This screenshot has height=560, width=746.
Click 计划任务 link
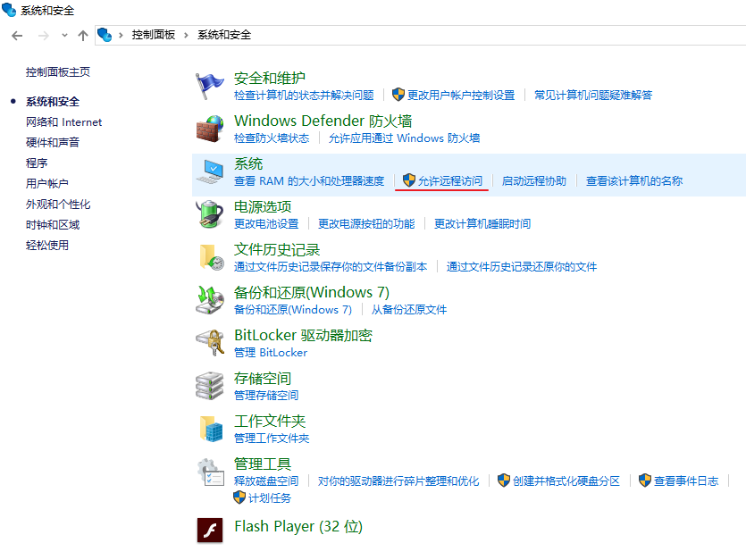[270, 498]
